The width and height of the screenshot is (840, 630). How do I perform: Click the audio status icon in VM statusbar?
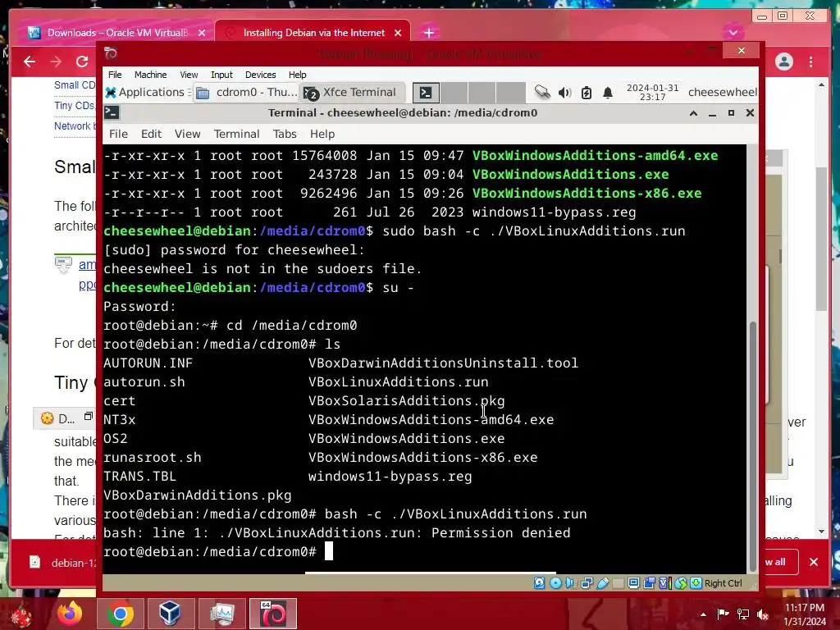click(x=570, y=583)
